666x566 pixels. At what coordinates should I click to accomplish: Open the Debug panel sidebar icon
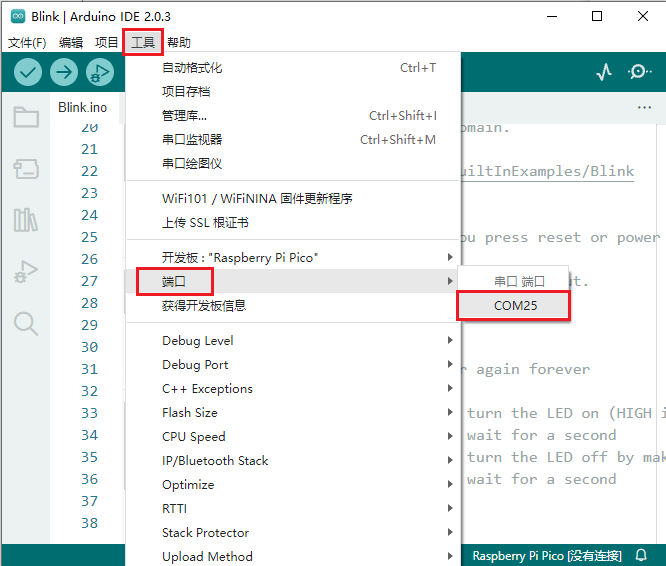pyautogui.click(x=26, y=271)
